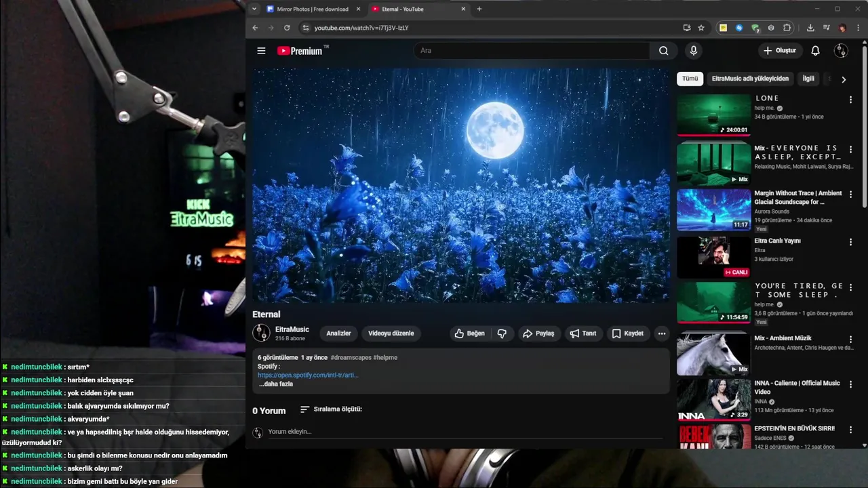This screenshot has width=868, height=488.
Task: Open options for Eitra Canlı Yayını
Action: pyautogui.click(x=850, y=242)
